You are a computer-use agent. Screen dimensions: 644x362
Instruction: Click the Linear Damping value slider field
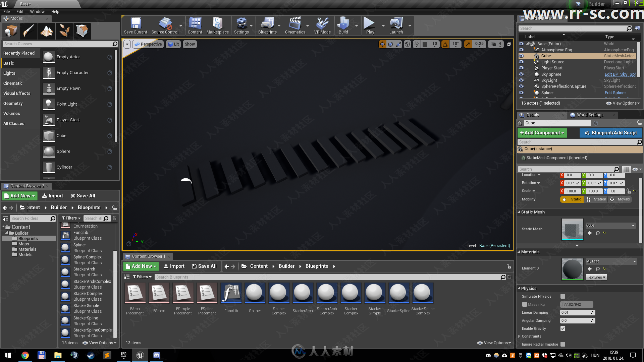(x=577, y=313)
